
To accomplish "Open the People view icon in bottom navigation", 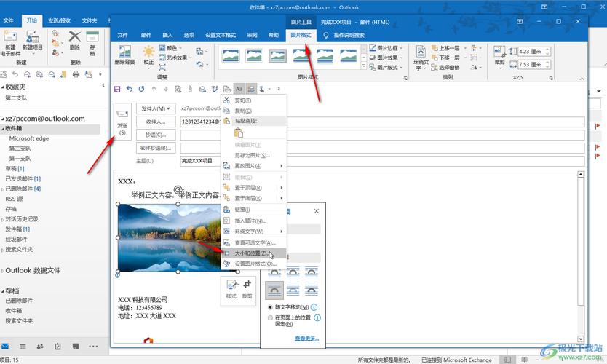I will point(40,347).
